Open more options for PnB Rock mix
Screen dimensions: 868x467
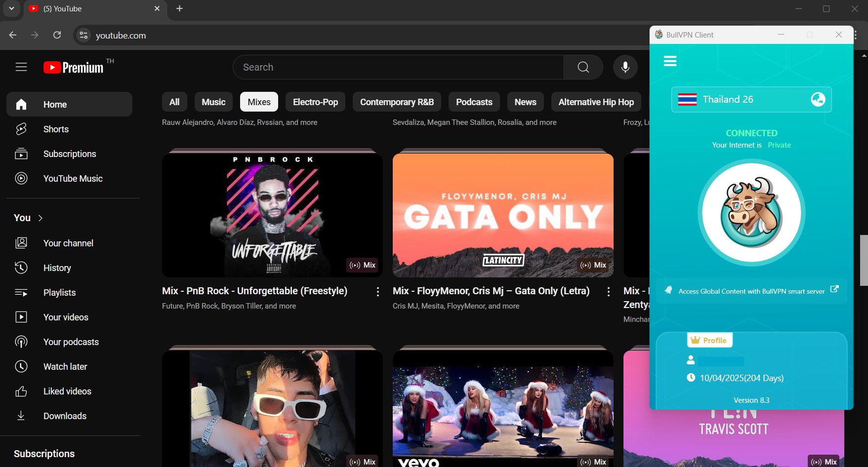[378, 292]
